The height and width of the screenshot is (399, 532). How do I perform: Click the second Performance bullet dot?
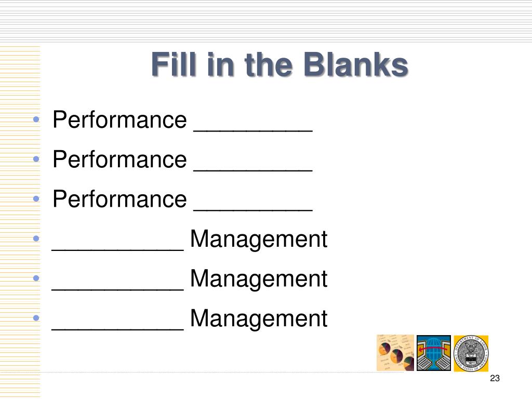point(36,159)
